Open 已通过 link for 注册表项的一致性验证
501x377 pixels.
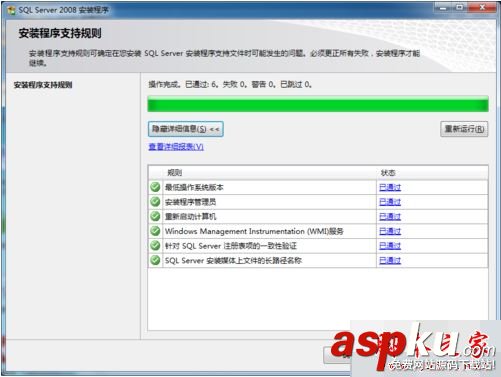click(390, 246)
